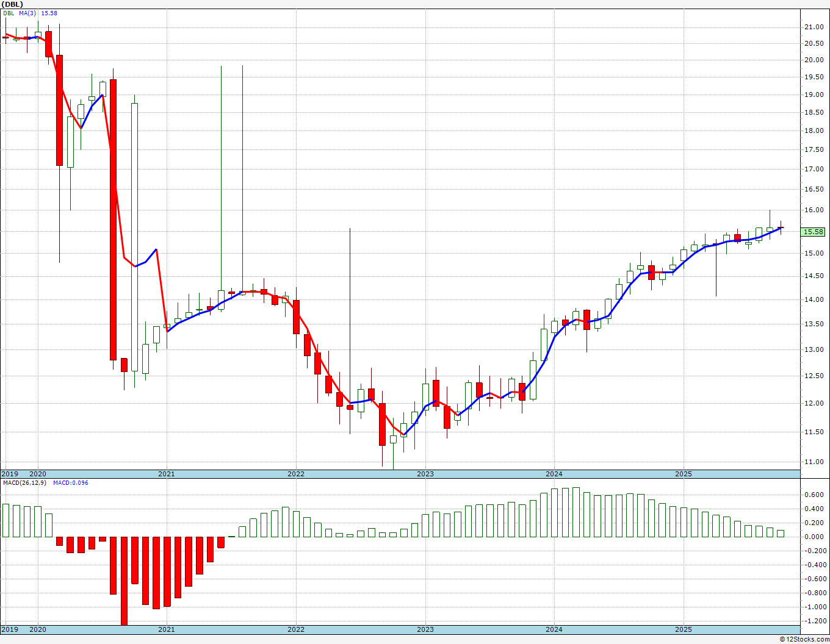Click the 20.00 price axis label
This screenshot has height=644, width=830.
813,60
